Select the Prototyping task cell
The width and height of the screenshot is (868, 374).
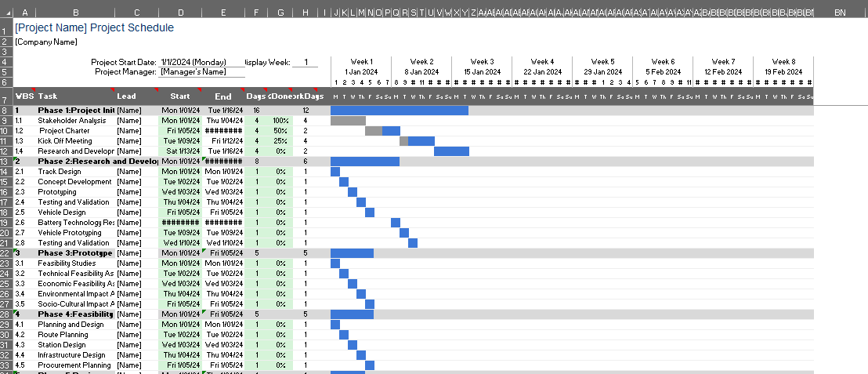[x=75, y=192]
